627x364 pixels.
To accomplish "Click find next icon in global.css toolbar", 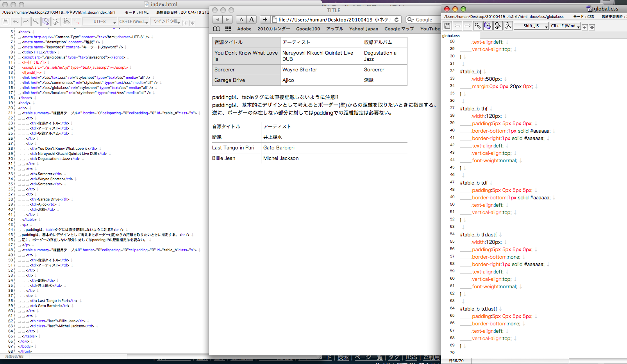I will coord(508,26).
